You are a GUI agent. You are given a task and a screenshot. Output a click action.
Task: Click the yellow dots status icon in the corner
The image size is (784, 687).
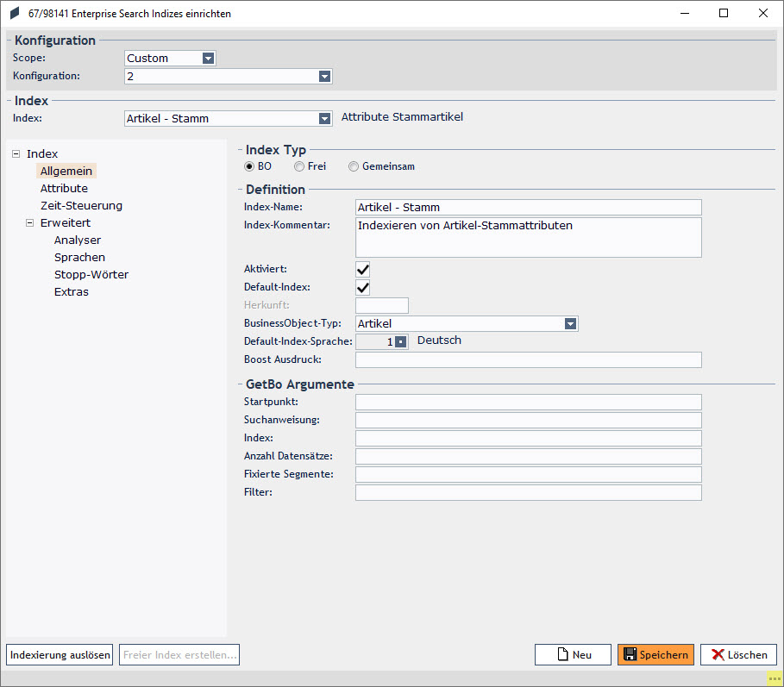775,678
